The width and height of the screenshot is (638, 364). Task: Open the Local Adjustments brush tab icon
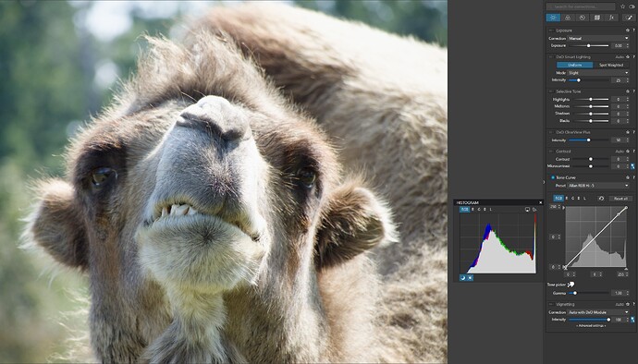[629, 18]
